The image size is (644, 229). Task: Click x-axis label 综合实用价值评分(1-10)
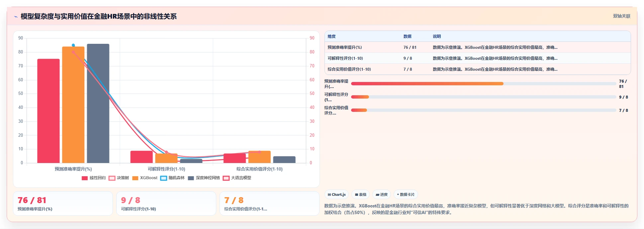coord(259,169)
